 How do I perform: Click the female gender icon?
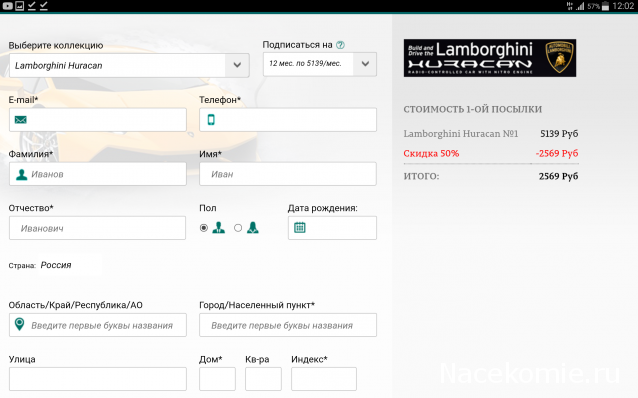pyautogui.click(x=253, y=227)
